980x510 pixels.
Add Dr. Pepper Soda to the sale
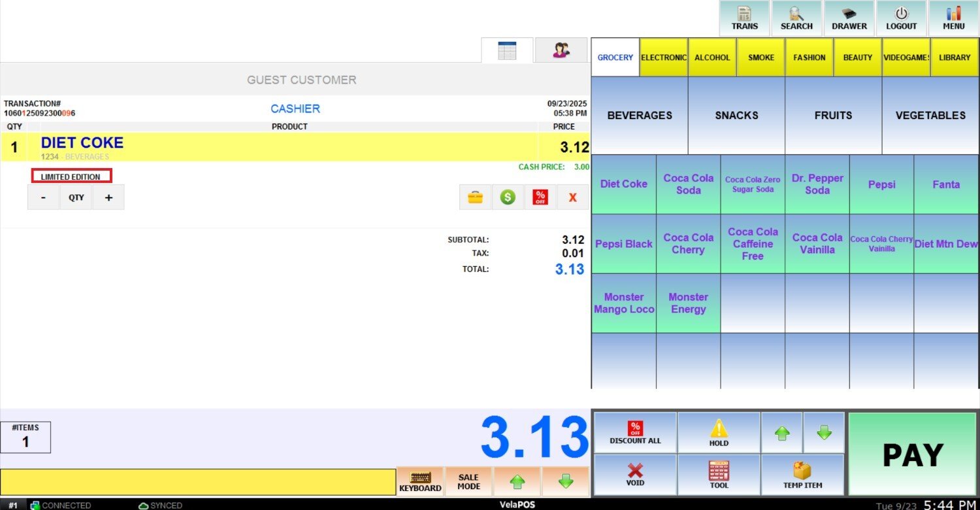click(x=817, y=184)
